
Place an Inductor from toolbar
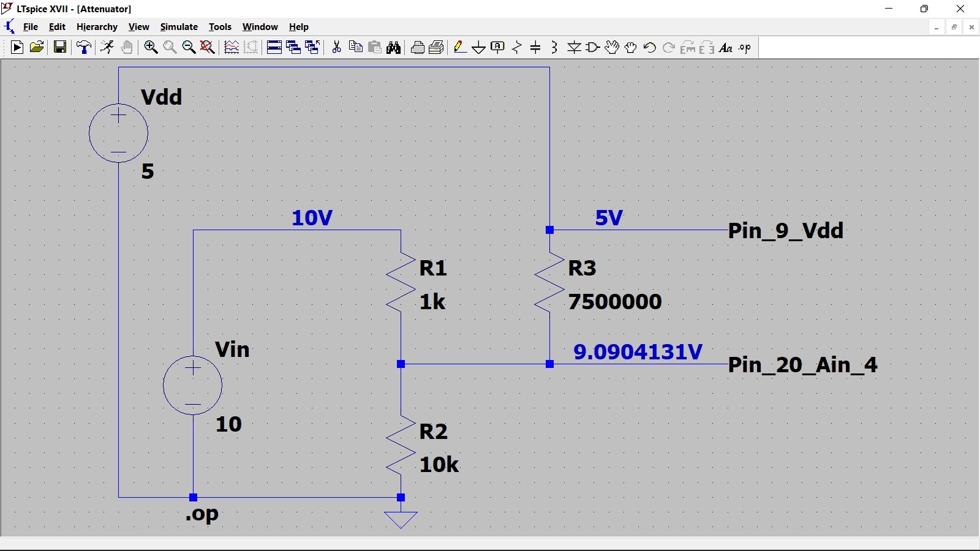[554, 48]
